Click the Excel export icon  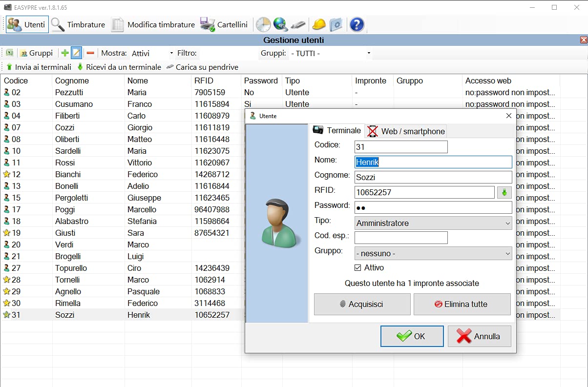coord(9,53)
